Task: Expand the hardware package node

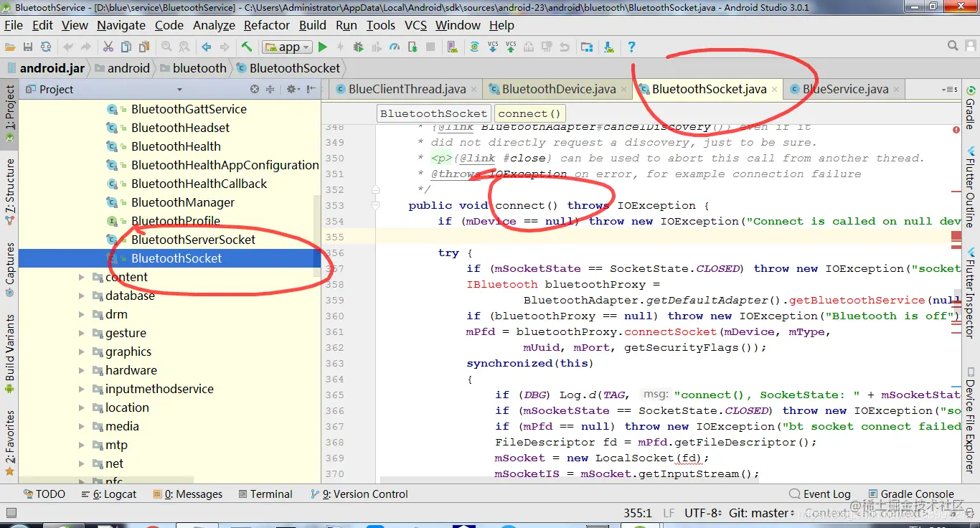Action: point(81,370)
